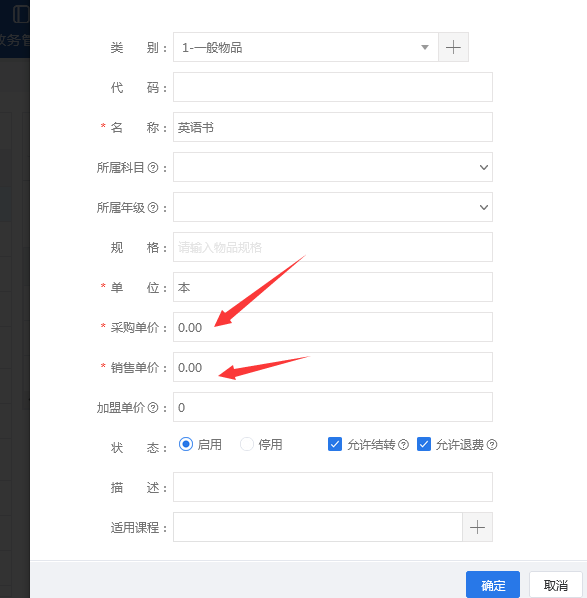Click the help icon next to 加盟单价
This screenshot has height=598, width=587.
coord(153,408)
